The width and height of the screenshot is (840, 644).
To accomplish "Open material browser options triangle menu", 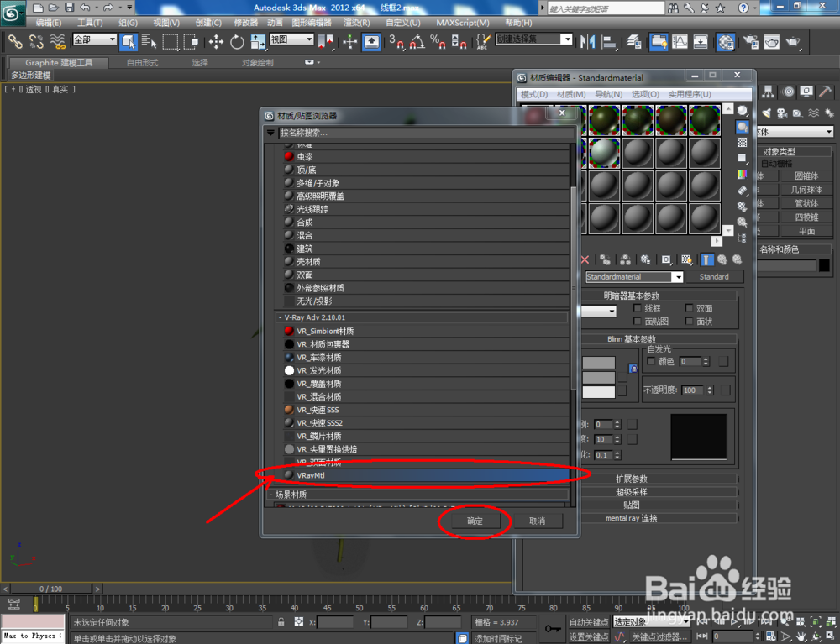I will click(270, 132).
